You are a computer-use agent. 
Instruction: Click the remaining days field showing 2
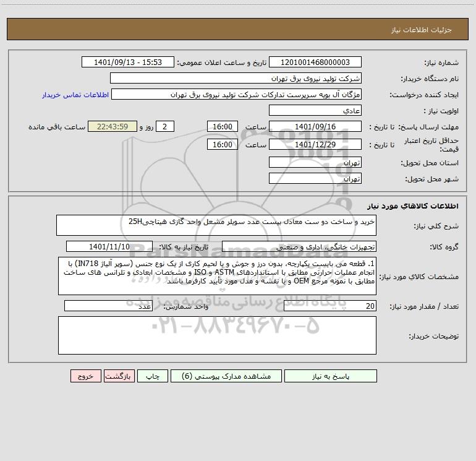[x=165, y=126]
